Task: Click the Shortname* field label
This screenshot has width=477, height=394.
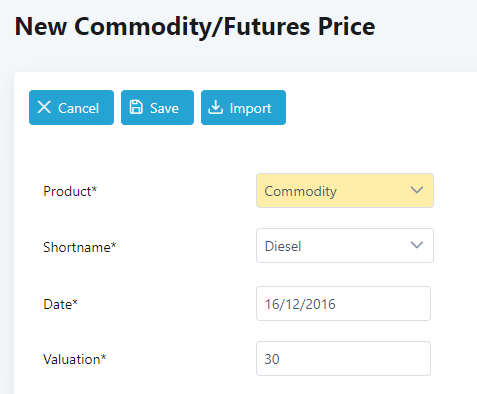Action: pos(80,247)
